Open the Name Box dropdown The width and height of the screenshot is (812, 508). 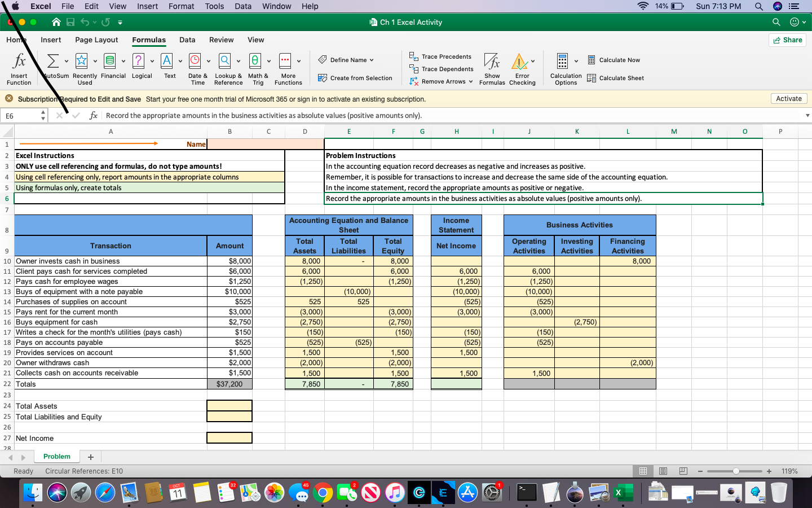pos(42,115)
